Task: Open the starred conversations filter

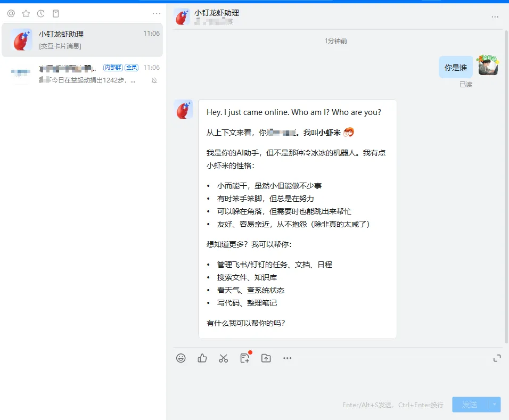Action: [26, 14]
